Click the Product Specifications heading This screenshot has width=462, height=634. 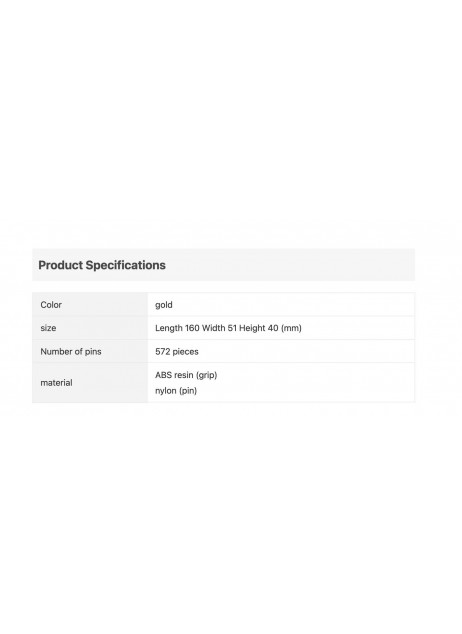102,265
